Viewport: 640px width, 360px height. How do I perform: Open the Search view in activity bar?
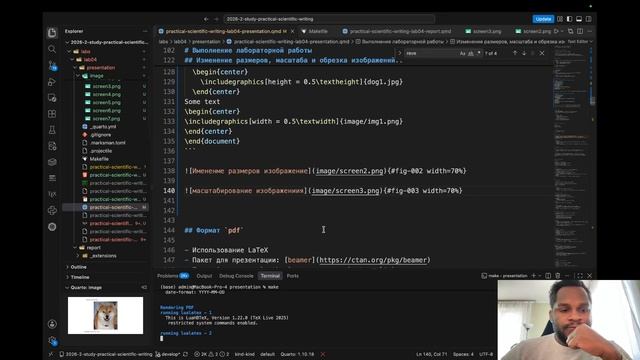(52, 49)
